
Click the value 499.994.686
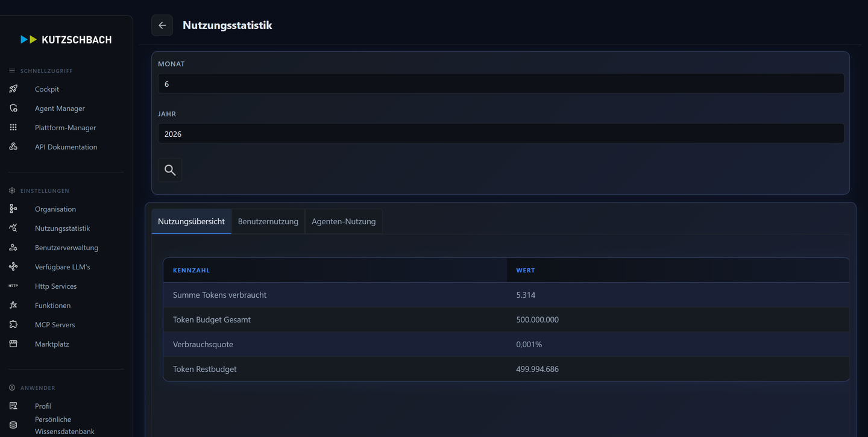pos(538,369)
